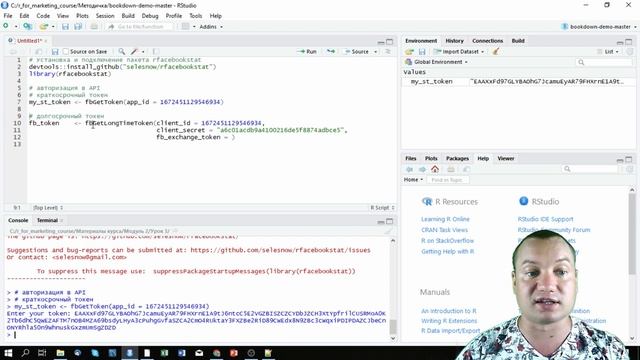The width and height of the screenshot is (640, 360).
Task: Open the List view dropdown
Action: [608, 52]
